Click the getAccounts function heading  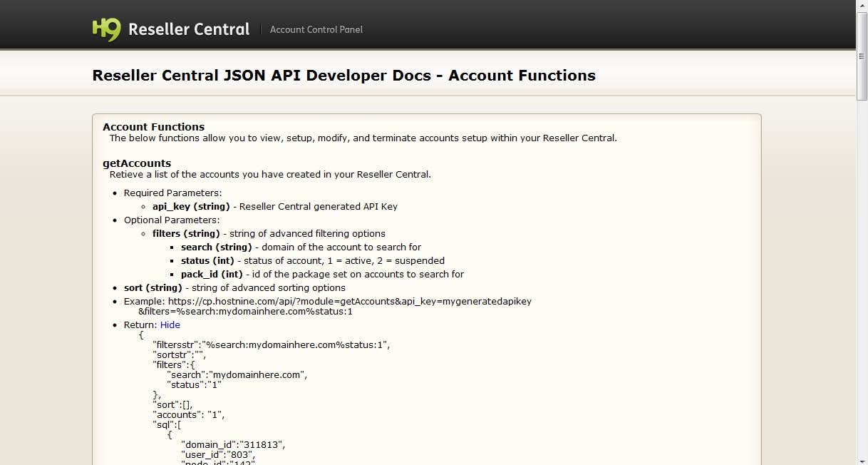pyautogui.click(x=137, y=163)
